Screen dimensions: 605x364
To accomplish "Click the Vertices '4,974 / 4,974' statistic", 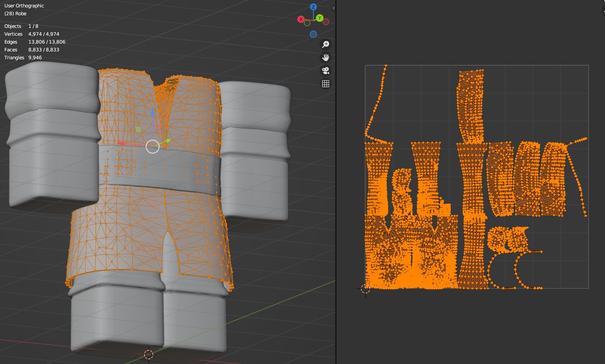I will 44,34.
